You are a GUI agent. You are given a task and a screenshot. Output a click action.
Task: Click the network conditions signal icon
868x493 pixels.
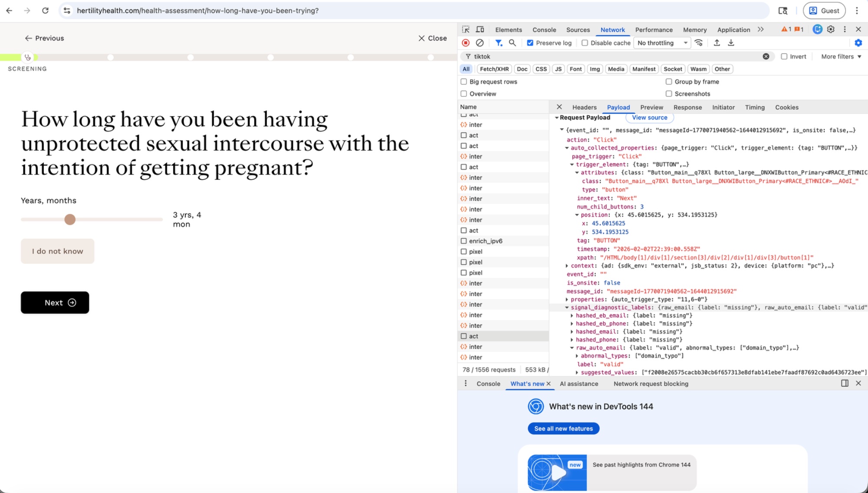pyautogui.click(x=699, y=43)
